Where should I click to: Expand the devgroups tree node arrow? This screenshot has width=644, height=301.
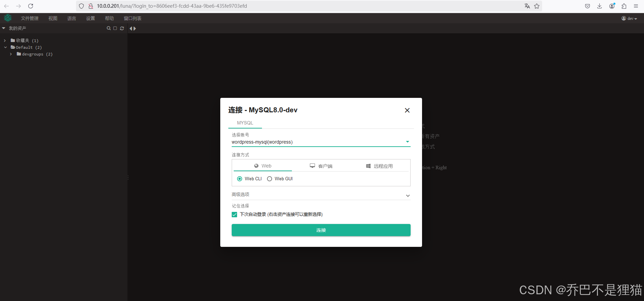pos(11,54)
